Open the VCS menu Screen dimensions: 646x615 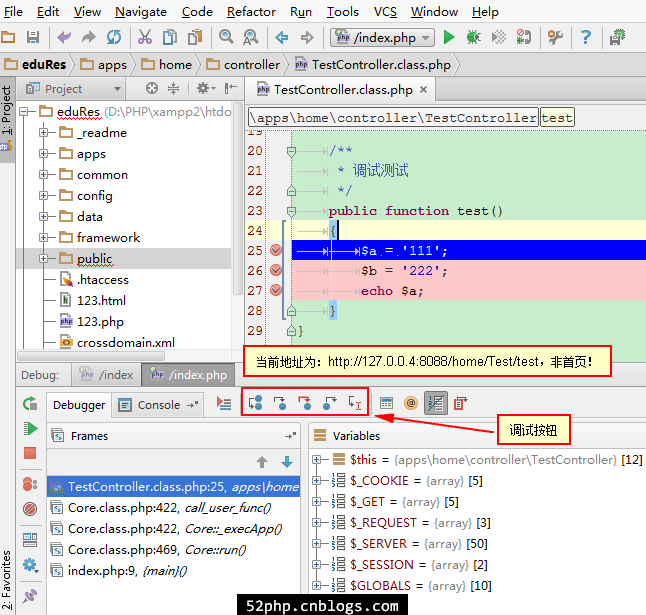click(x=385, y=12)
